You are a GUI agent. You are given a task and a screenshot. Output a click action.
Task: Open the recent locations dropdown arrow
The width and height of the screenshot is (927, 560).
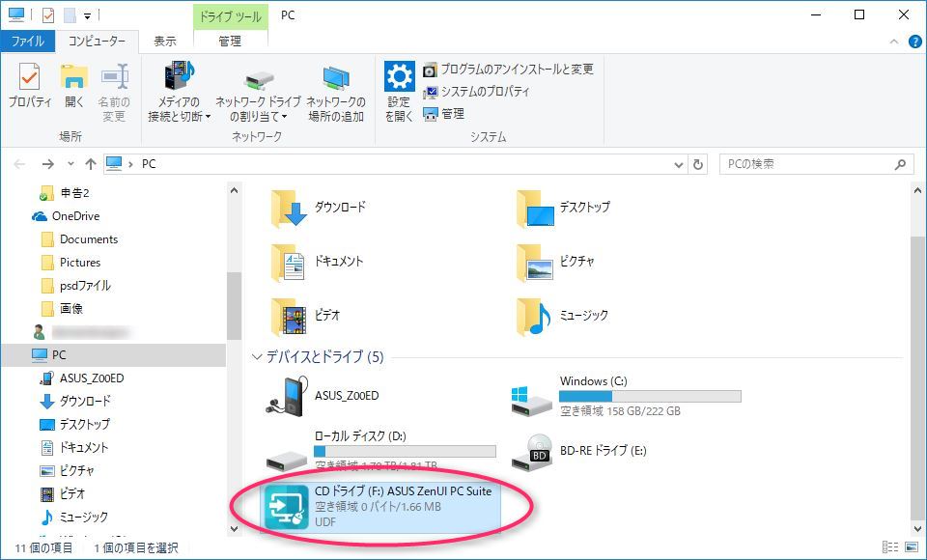70,164
